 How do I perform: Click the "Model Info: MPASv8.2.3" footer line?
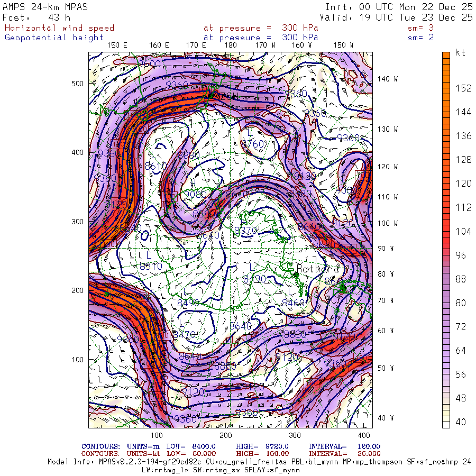click(x=259, y=462)
